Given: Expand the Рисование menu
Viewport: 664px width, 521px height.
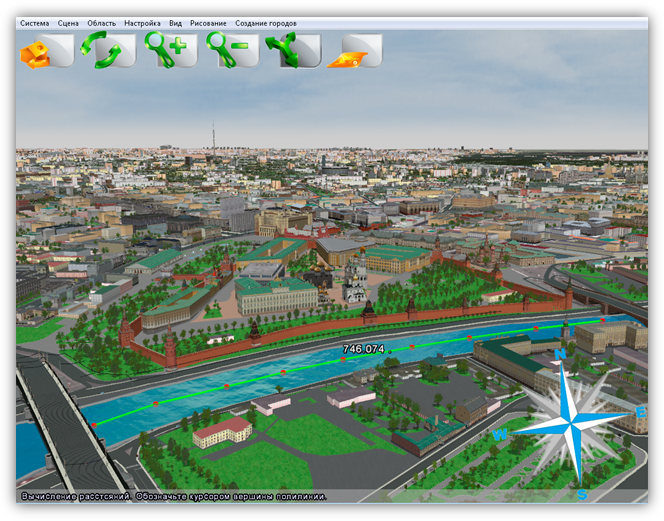Looking at the screenshot, I should pos(208,22).
